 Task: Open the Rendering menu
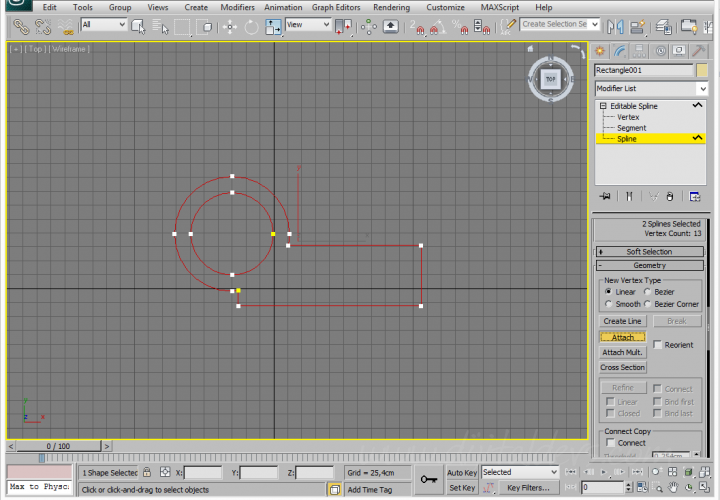click(391, 7)
